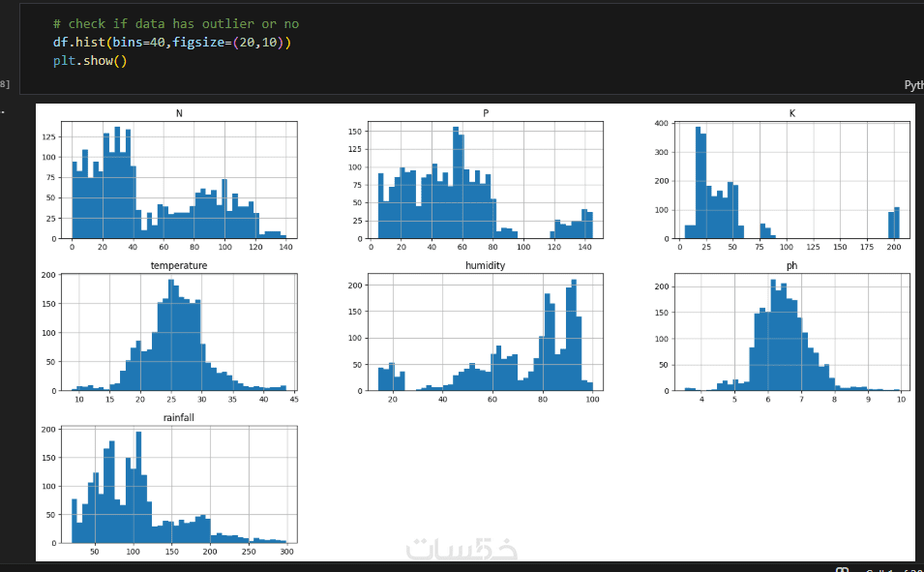Open the cell output more-actions ellipsis
924x572 pixels.
point(2,110)
